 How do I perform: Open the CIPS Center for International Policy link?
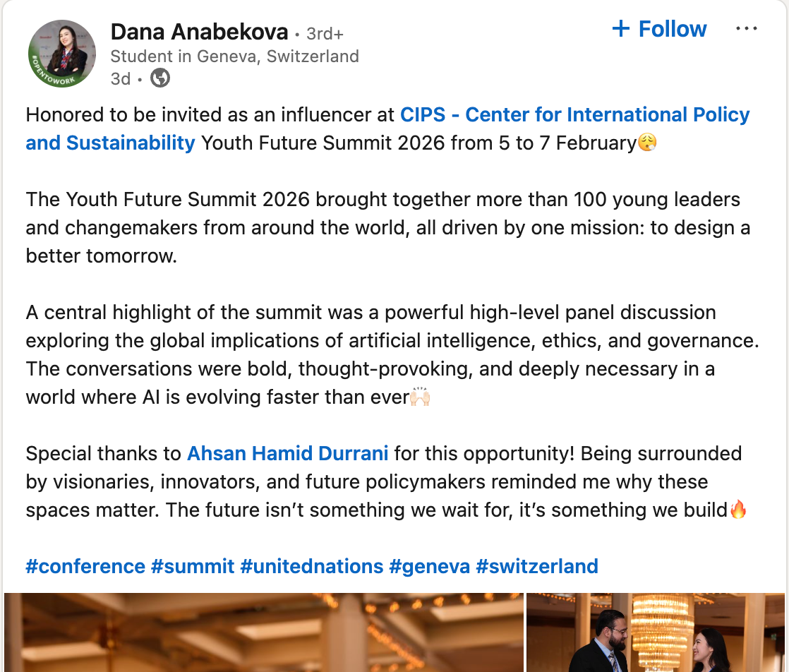coord(574,114)
